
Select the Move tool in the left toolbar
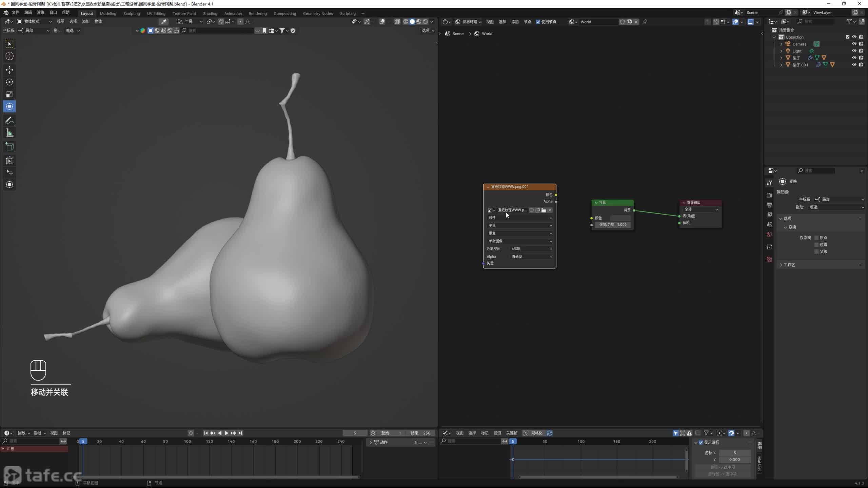click(9, 70)
